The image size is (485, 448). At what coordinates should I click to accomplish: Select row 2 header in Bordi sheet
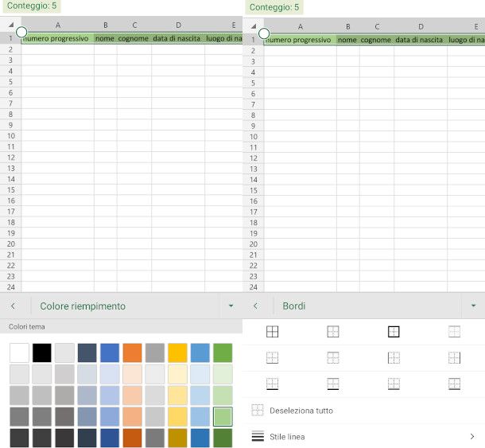click(x=254, y=50)
